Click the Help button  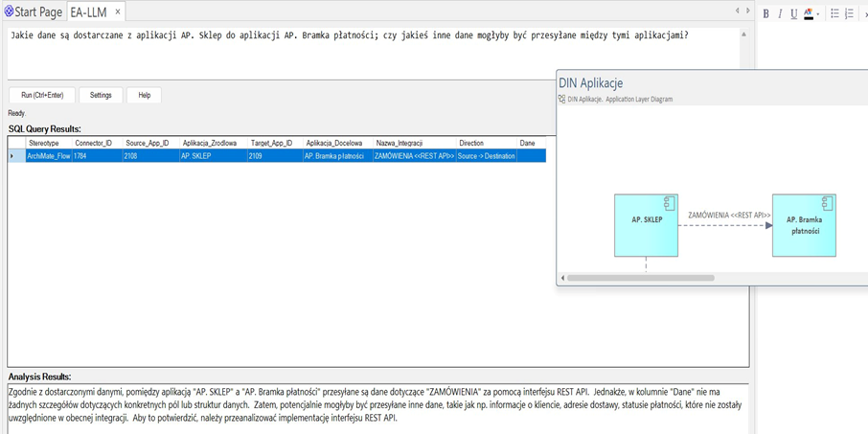[x=144, y=96]
